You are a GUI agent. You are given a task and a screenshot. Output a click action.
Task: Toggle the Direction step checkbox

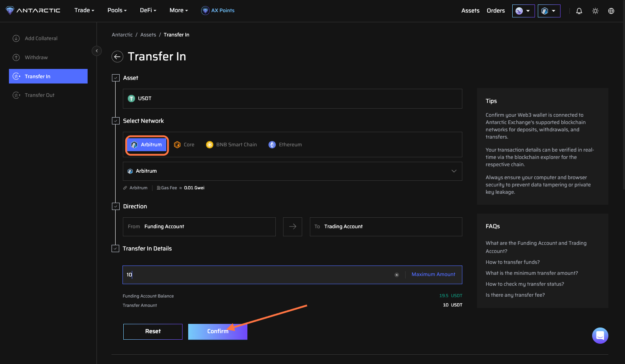click(x=116, y=206)
